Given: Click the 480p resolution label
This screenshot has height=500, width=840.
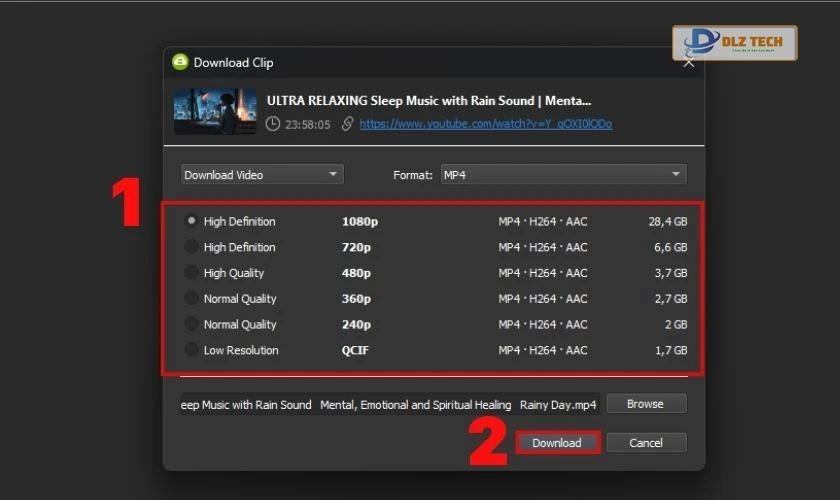Looking at the screenshot, I should 356,273.
